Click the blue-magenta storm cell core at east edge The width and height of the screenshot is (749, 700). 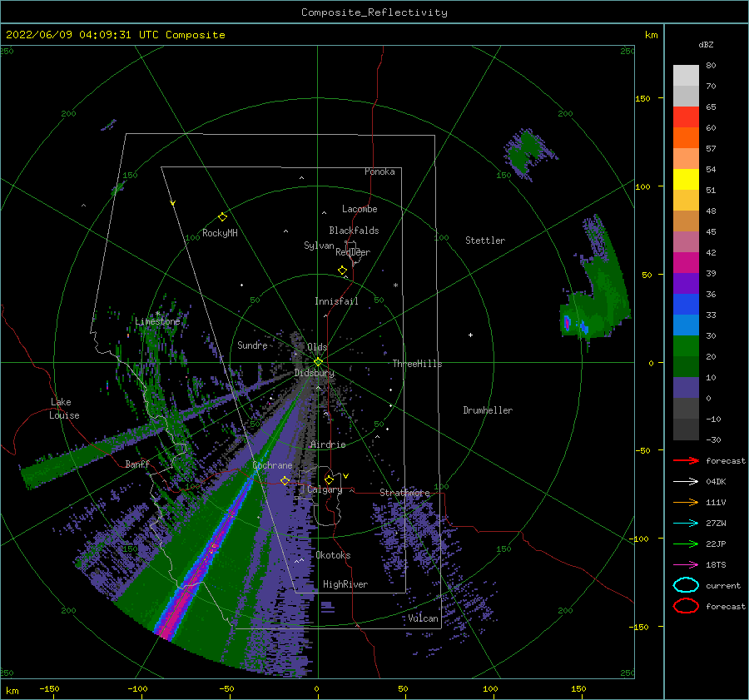coord(567,323)
